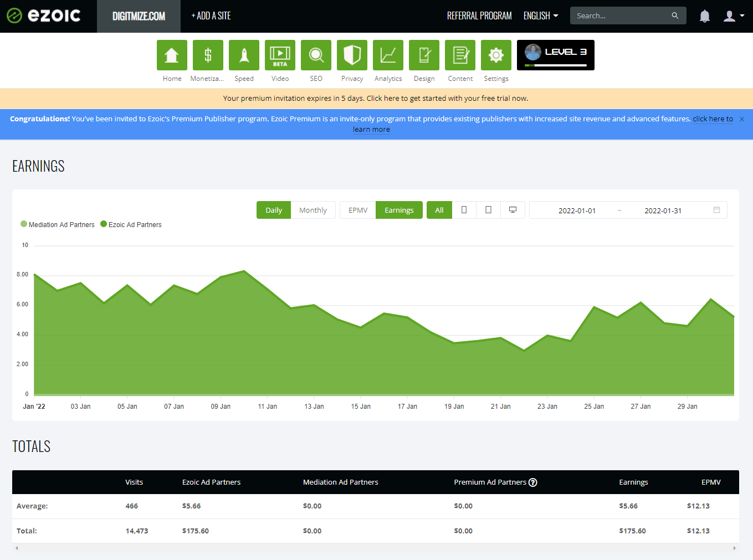Image resolution: width=753 pixels, height=560 pixels.
Task: Click the Earnings column header
Action: 633,482
